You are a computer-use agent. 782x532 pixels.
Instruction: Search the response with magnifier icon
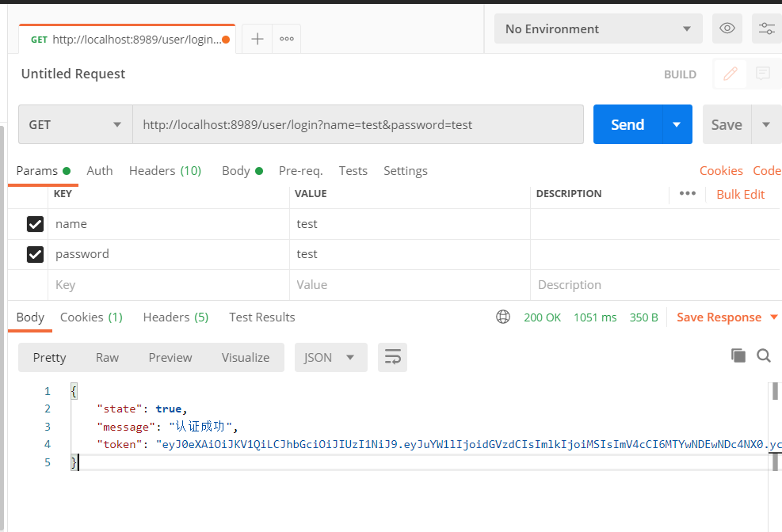tap(764, 355)
